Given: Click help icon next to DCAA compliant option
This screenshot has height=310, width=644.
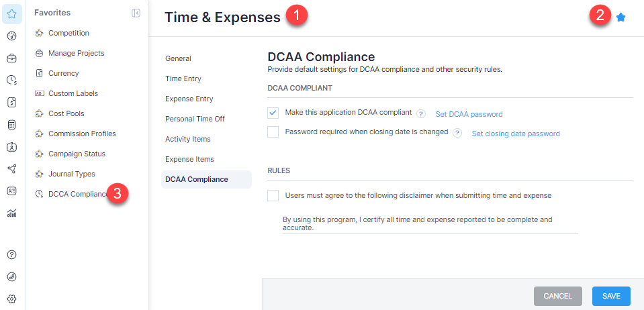Looking at the screenshot, I should pyautogui.click(x=421, y=114).
